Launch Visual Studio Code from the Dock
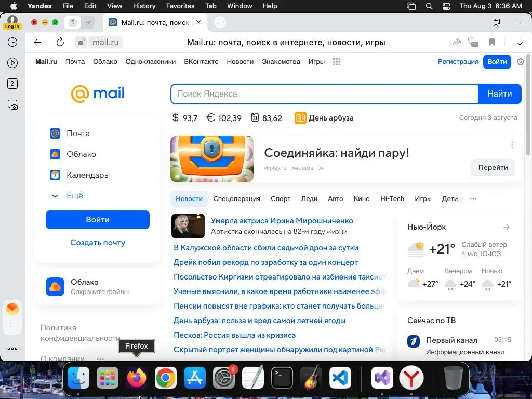 [340, 378]
